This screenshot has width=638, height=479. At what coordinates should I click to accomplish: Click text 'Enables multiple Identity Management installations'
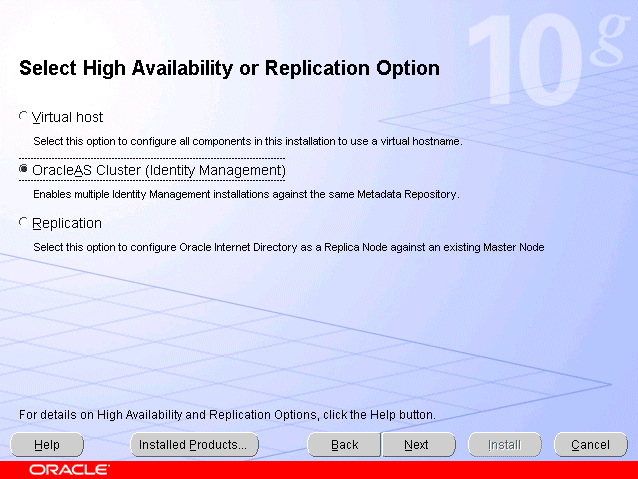point(151,194)
